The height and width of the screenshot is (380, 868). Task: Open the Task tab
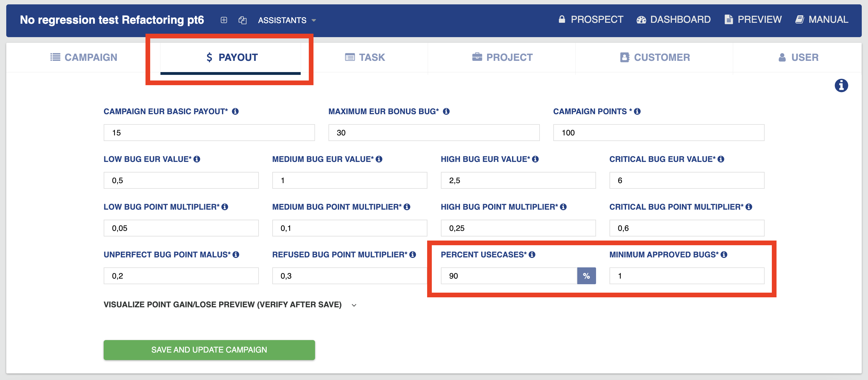click(x=365, y=57)
